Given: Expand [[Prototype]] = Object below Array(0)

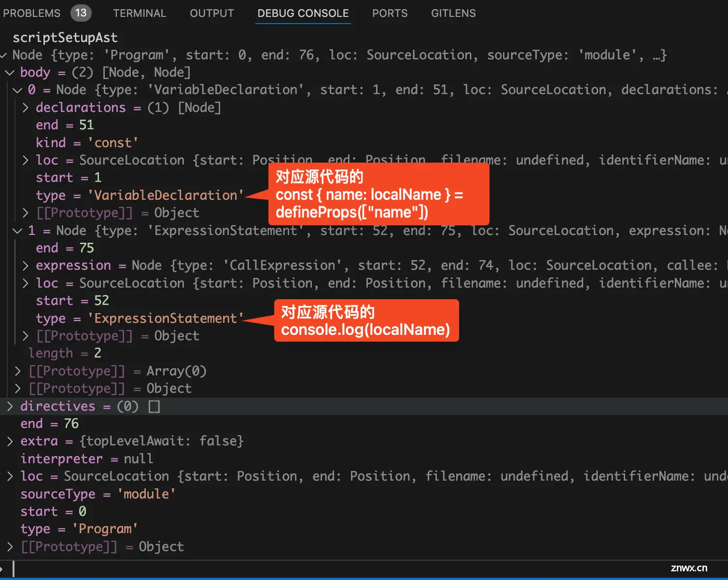Looking at the screenshot, I should (18, 388).
